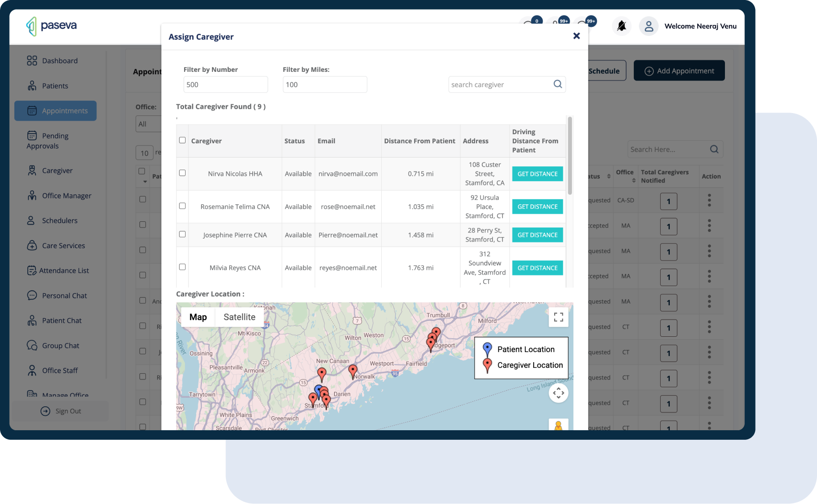The width and height of the screenshot is (817, 504).
Task: Click email nirva@noemail.com cell
Action: tap(348, 174)
